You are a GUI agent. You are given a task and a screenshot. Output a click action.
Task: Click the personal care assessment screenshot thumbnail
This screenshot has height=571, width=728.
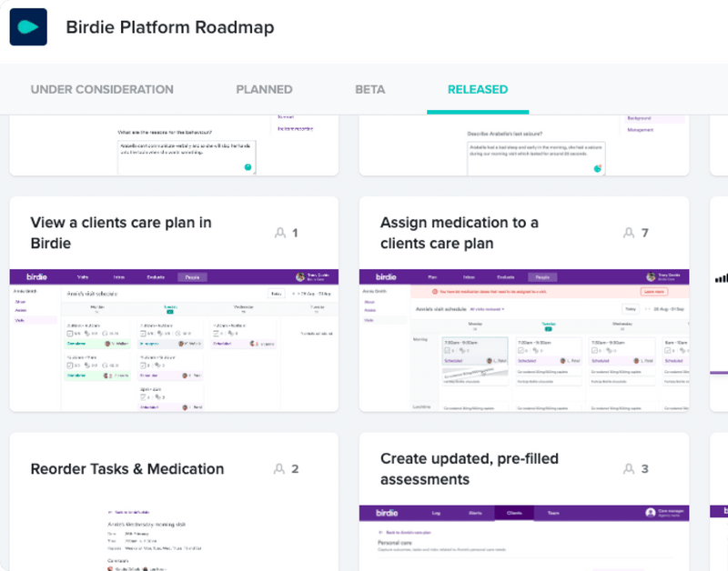524,538
